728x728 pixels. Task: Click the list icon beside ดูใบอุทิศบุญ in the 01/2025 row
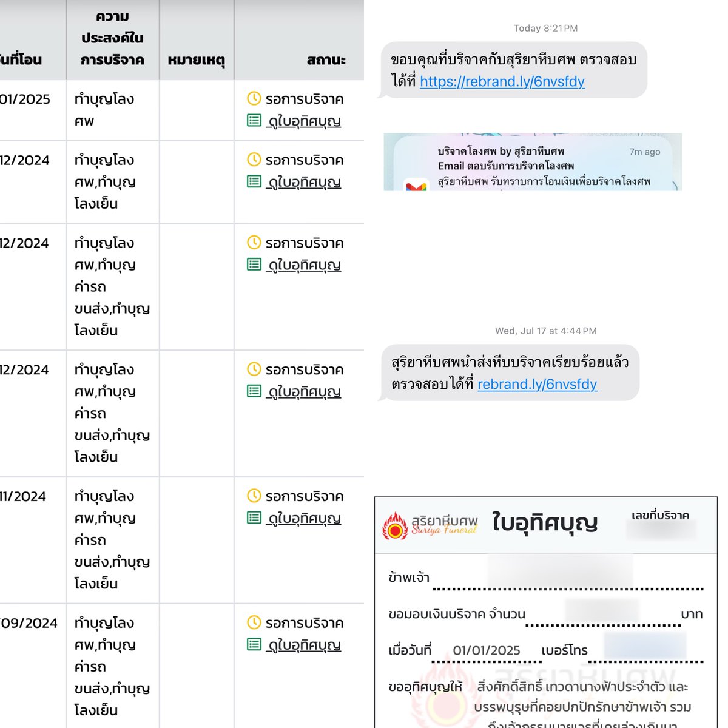(254, 120)
